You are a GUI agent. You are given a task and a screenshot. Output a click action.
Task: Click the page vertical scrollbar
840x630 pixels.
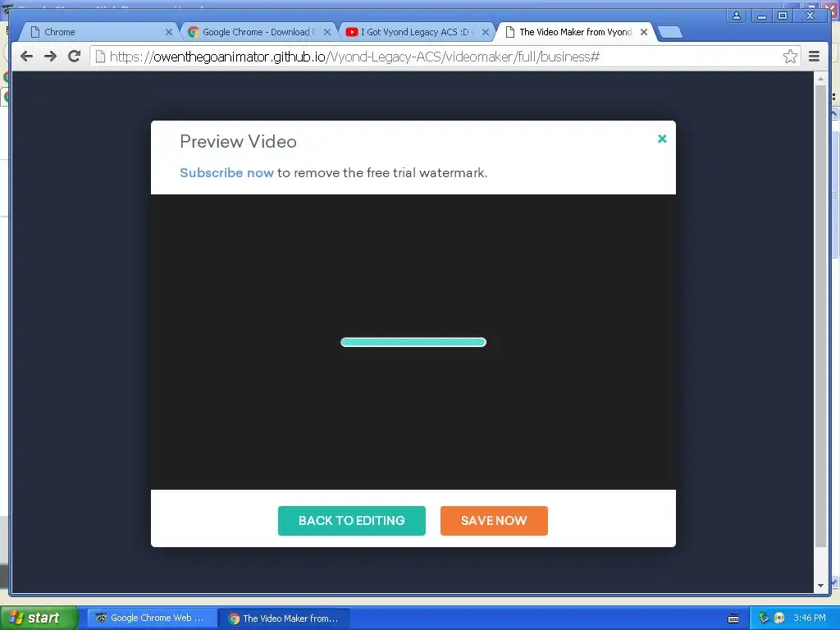(x=820, y=316)
